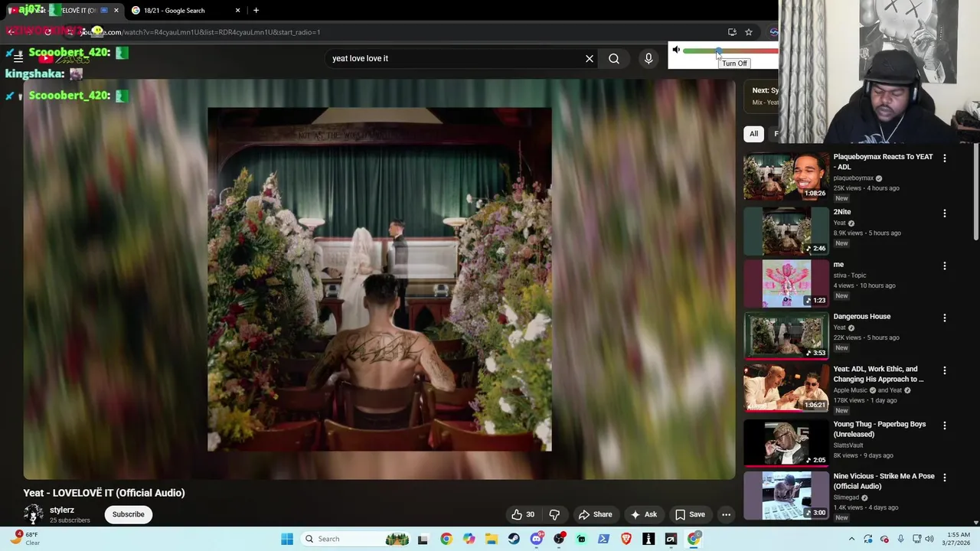Viewport: 980px width, 551px height.
Task: Switch to 18/21 Google Search tab
Action: coord(184,11)
